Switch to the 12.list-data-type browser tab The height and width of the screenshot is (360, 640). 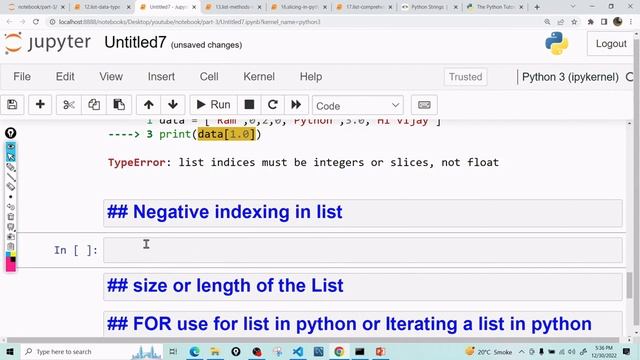point(102,7)
